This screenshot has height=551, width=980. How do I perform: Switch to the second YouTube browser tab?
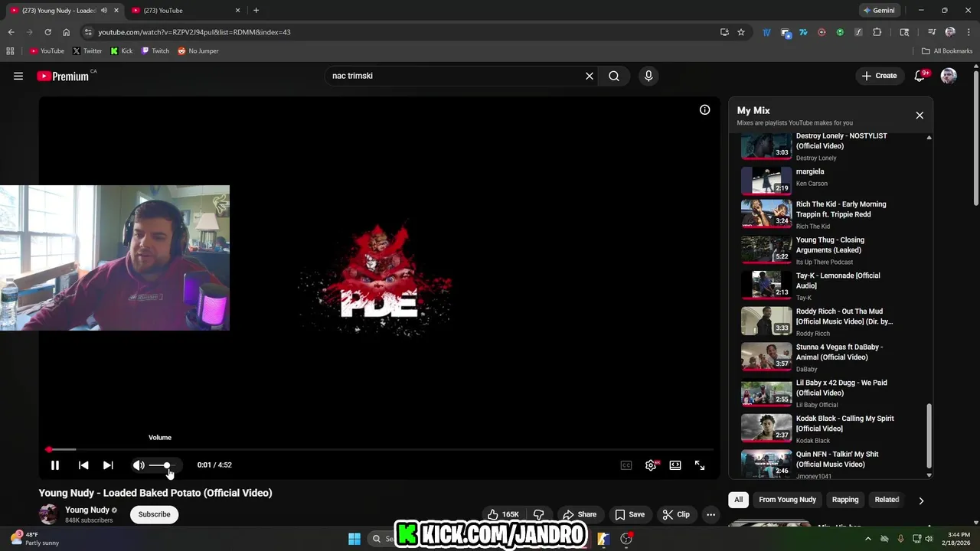[x=184, y=11]
